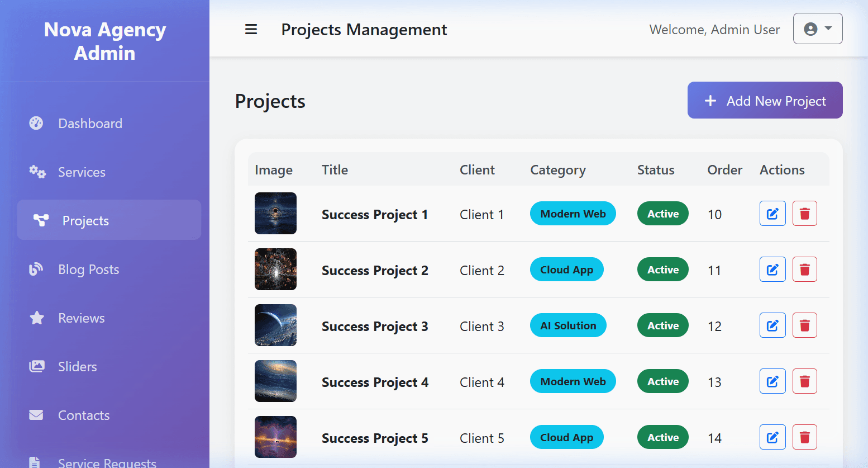Click the Services gears icon
Viewport: 868px width, 468px height.
point(37,172)
